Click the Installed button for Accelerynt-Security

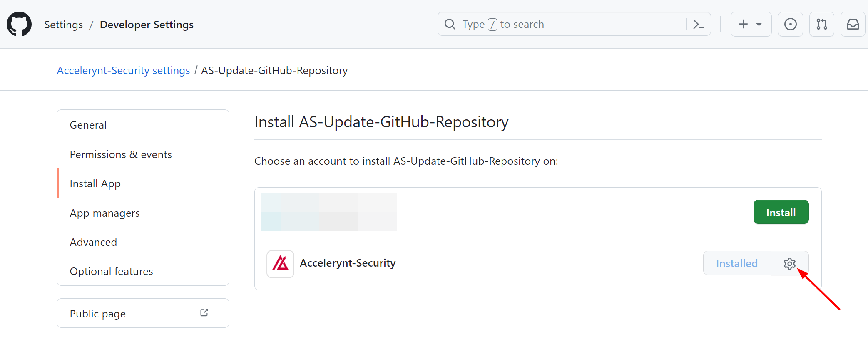click(736, 263)
